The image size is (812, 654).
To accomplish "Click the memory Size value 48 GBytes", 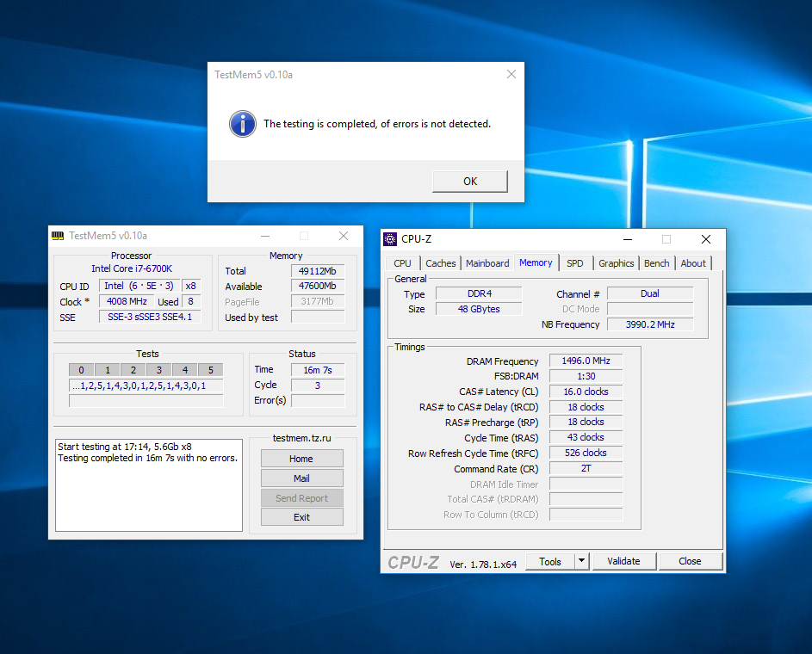I will (x=479, y=309).
